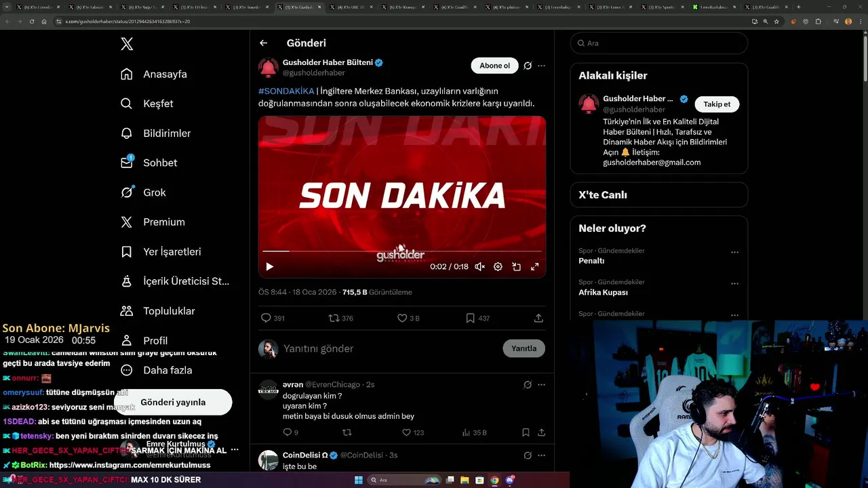
Task: Click the X logo in the sidebar
Action: pyautogui.click(x=127, y=44)
